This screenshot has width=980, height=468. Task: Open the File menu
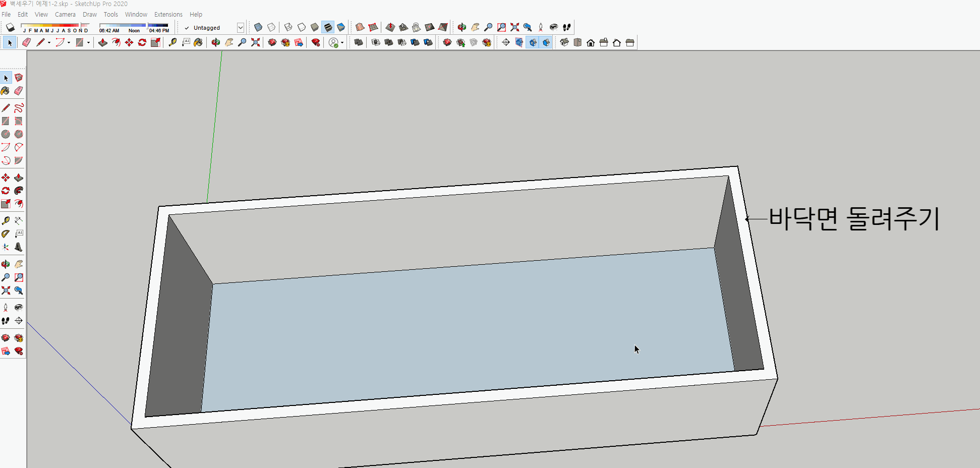(x=6, y=15)
